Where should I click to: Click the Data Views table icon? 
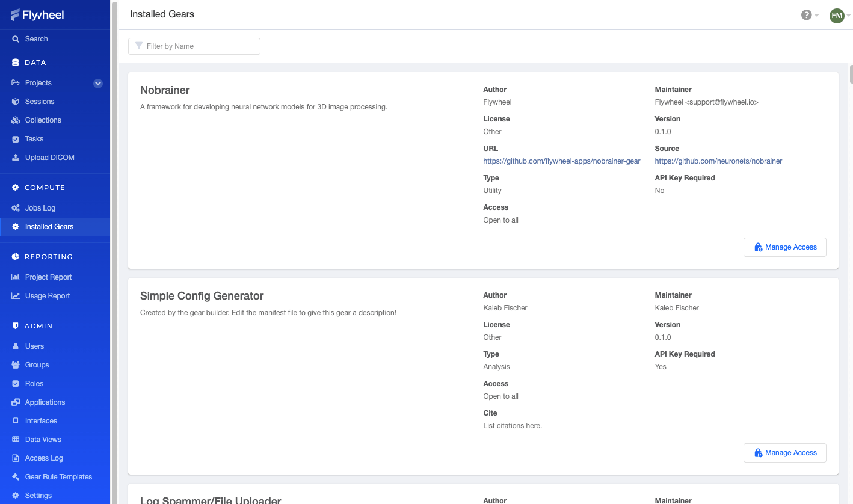click(x=16, y=440)
